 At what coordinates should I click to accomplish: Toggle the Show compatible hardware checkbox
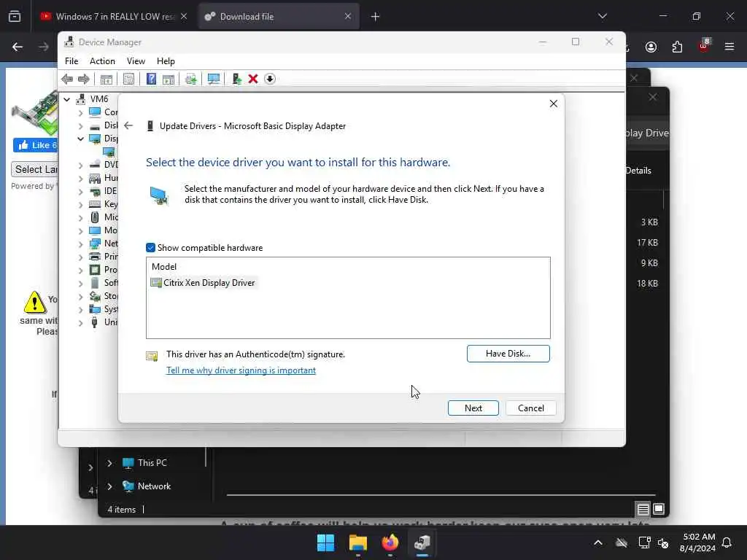[x=150, y=248]
